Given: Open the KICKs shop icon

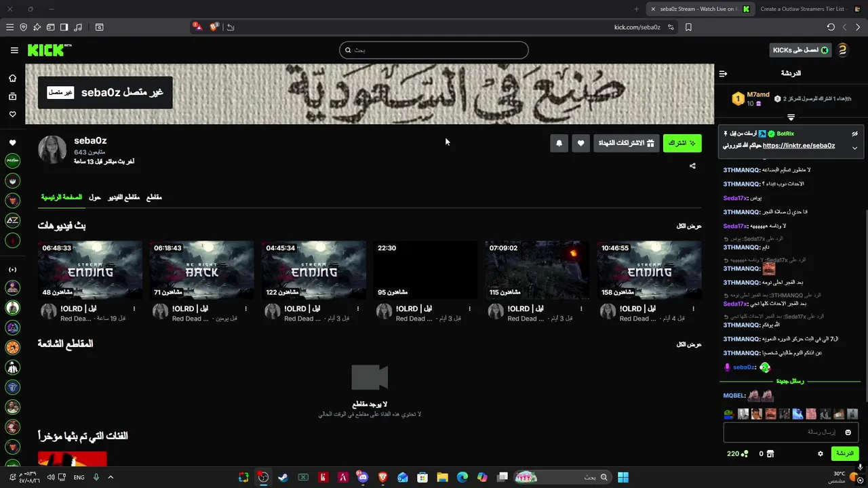Looking at the screenshot, I should (770, 453).
